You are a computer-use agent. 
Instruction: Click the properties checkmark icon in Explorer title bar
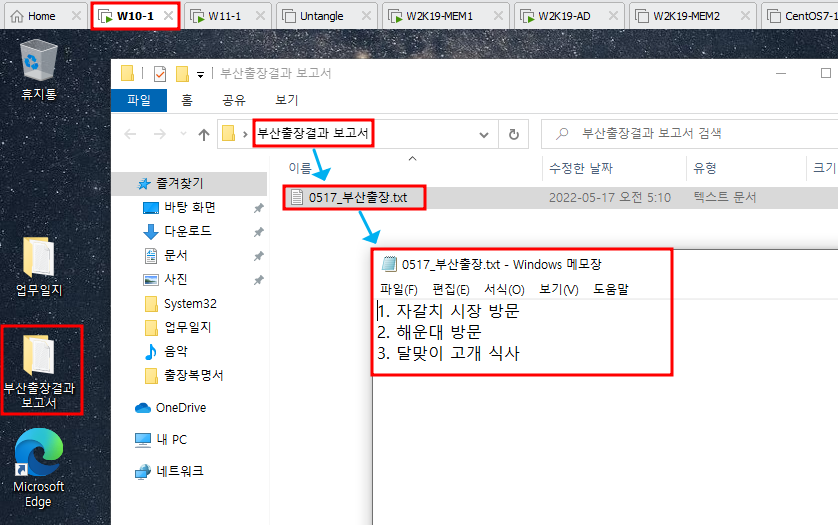click(159, 73)
